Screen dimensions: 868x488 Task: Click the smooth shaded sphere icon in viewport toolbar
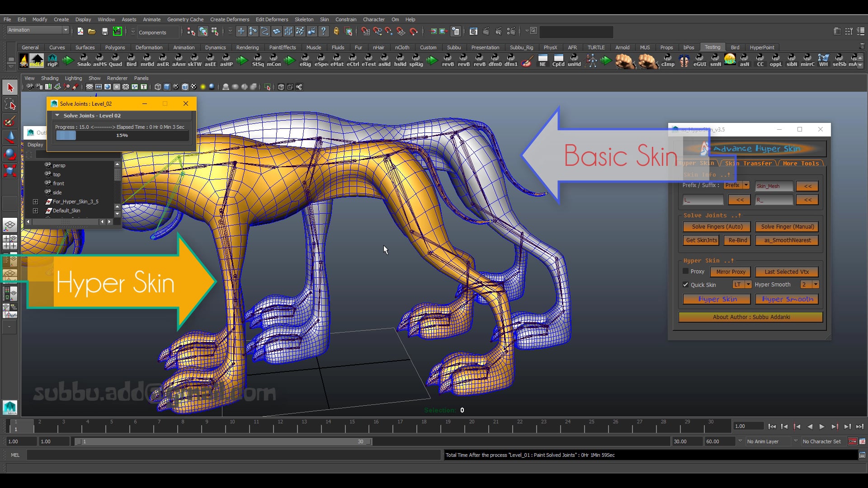click(212, 87)
